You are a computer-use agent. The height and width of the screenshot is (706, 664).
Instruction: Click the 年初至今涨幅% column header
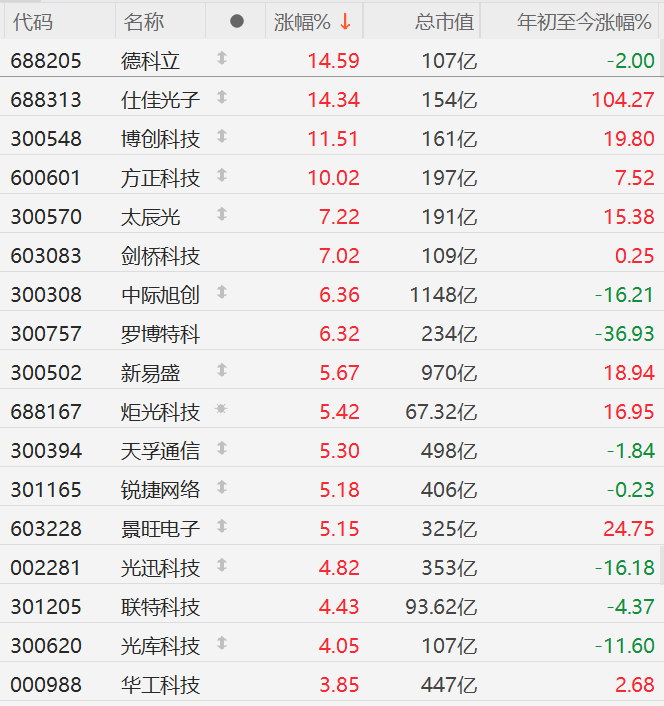coord(584,22)
